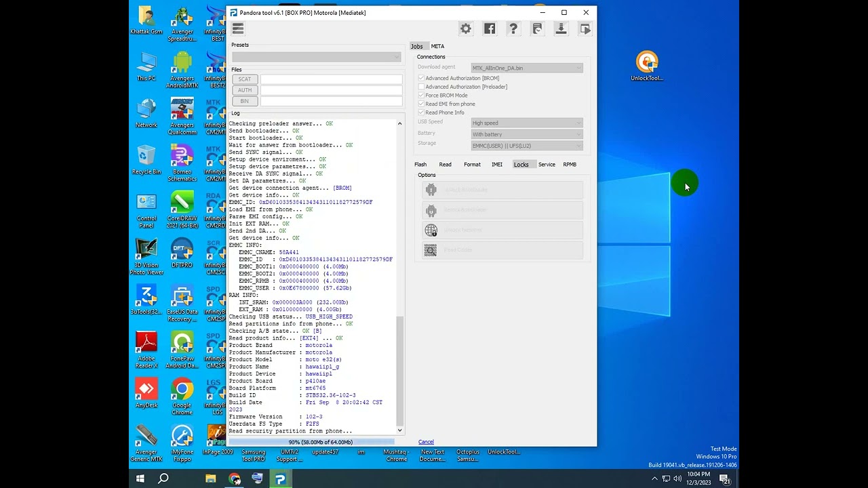Expand the Download agent dropdown
The width and height of the screenshot is (868, 488).
(x=527, y=68)
